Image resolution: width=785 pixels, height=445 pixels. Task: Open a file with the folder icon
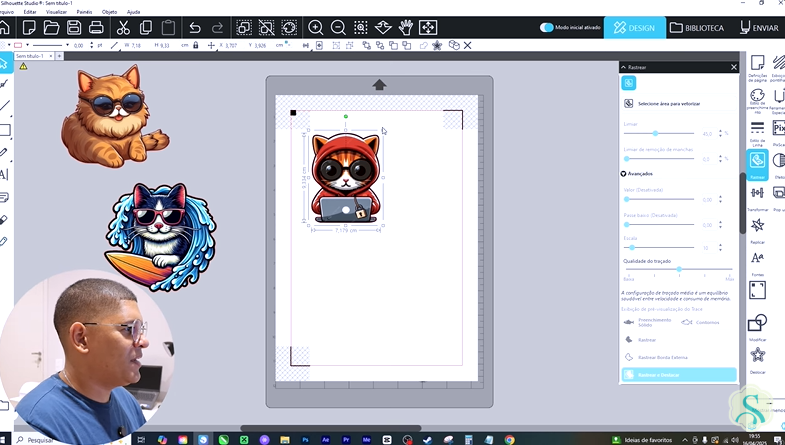pyautogui.click(x=51, y=28)
